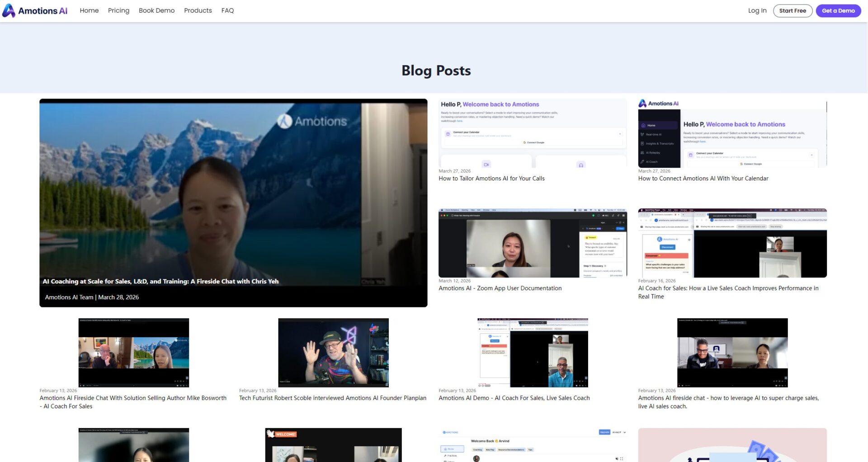Open How to Connect Amotions AI With Your Calendar
Screen dimensions: 868x462
tap(703, 179)
